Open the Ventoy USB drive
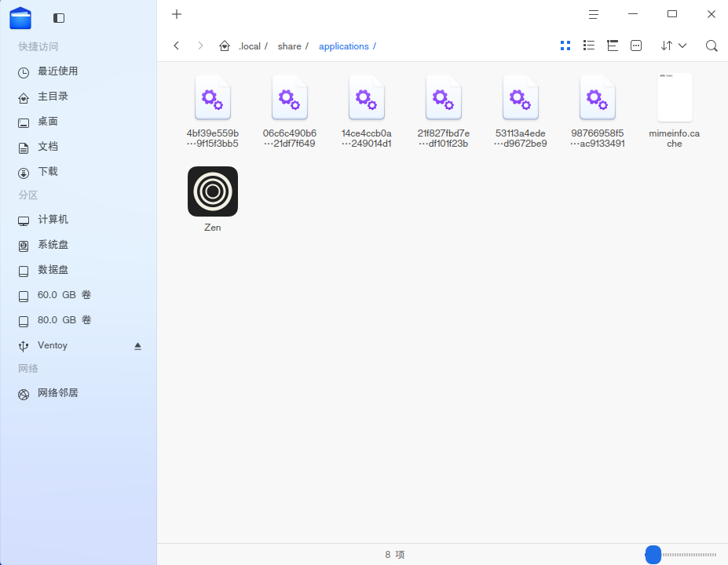 pos(79,345)
